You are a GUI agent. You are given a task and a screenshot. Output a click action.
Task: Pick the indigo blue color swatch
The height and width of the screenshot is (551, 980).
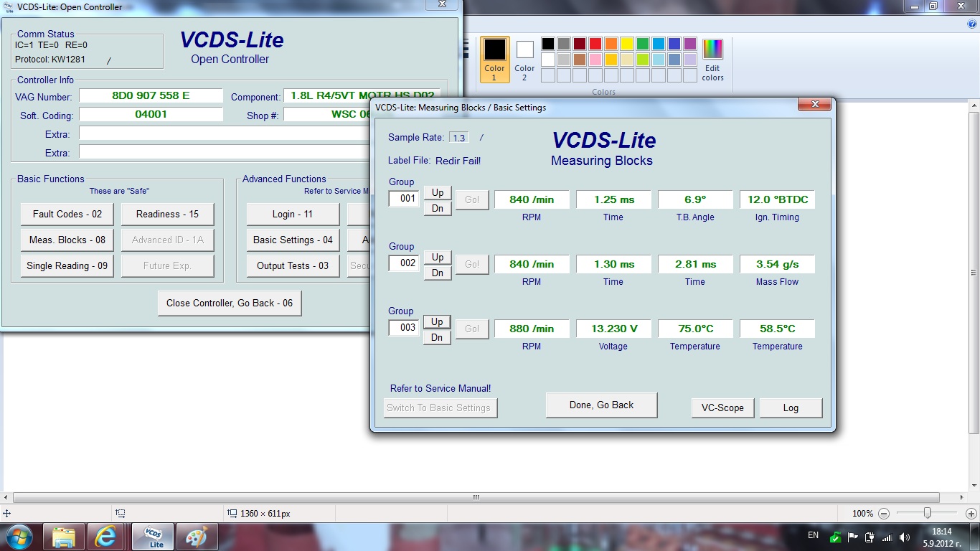(674, 44)
